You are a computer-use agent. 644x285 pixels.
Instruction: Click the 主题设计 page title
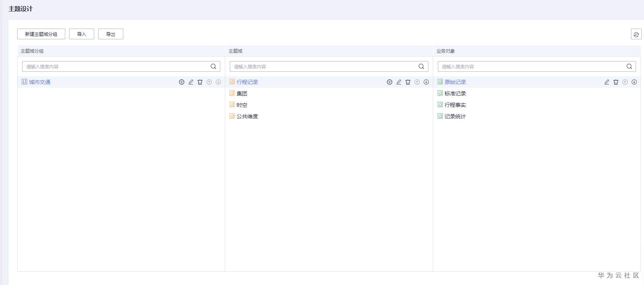(x=21, y=9)
